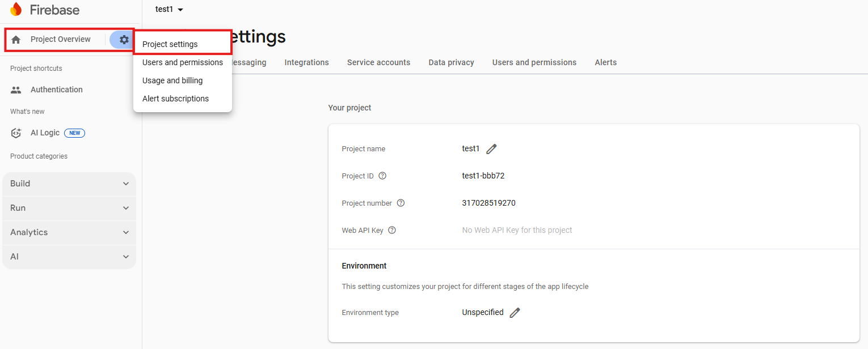Expand the Build category

(x=69, y=184)
